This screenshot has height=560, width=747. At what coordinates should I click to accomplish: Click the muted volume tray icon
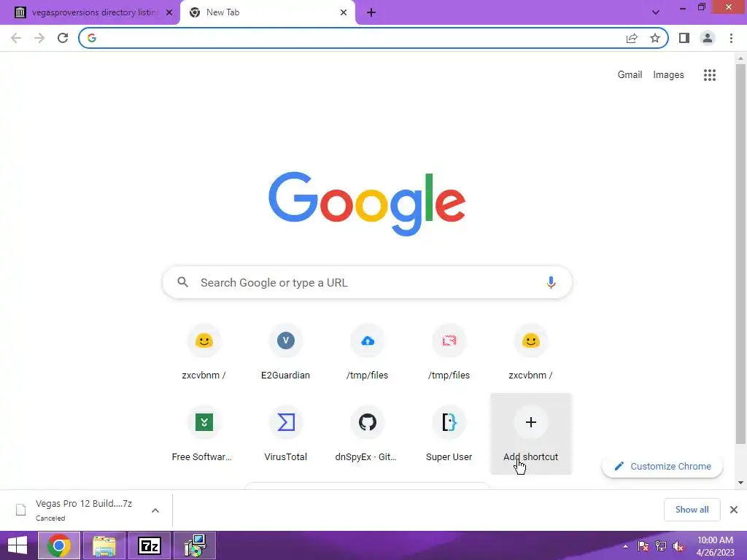pos(678,547)
